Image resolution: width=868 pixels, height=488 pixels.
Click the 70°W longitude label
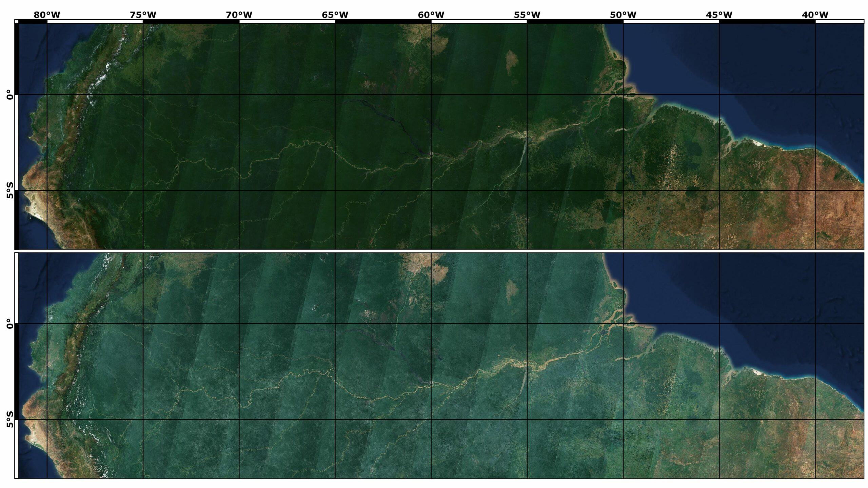tap(239, 15)
